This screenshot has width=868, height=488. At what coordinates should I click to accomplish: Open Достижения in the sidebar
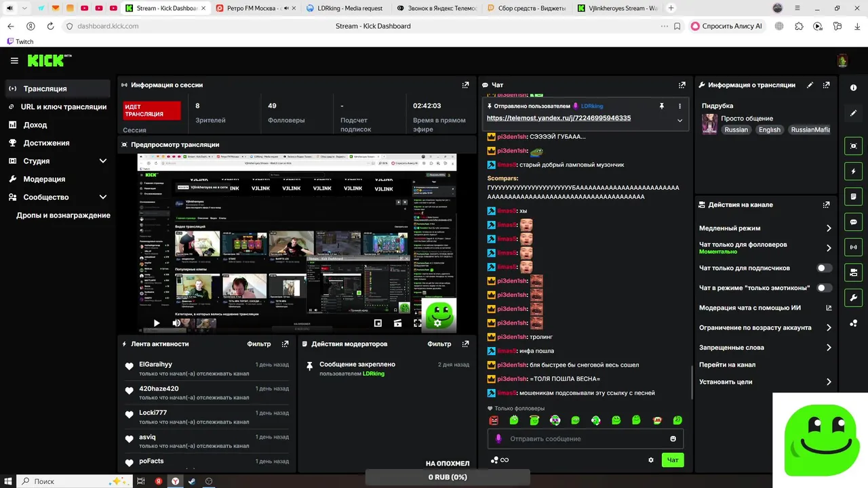tap(58, 143)
